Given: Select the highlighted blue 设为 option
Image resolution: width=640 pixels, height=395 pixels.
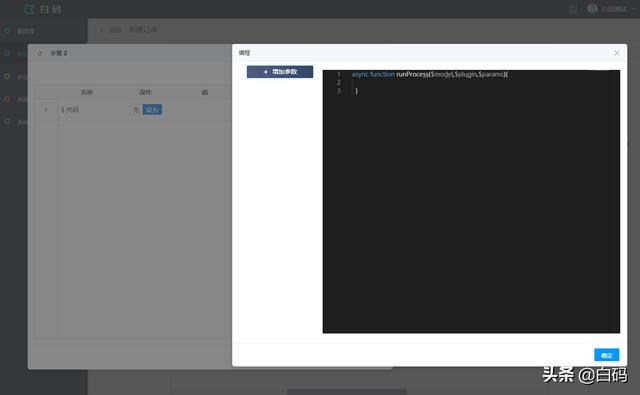Looking at the screenshot, I should click(x=152, y=110).
